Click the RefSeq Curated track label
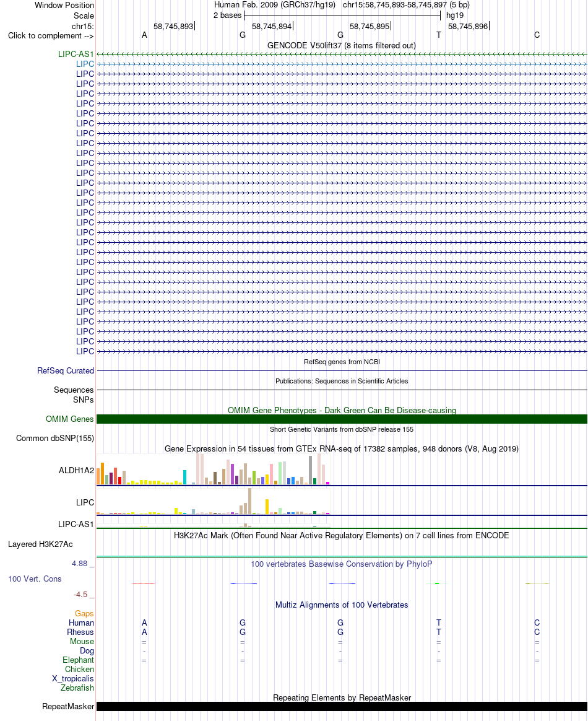 (66, 370)
